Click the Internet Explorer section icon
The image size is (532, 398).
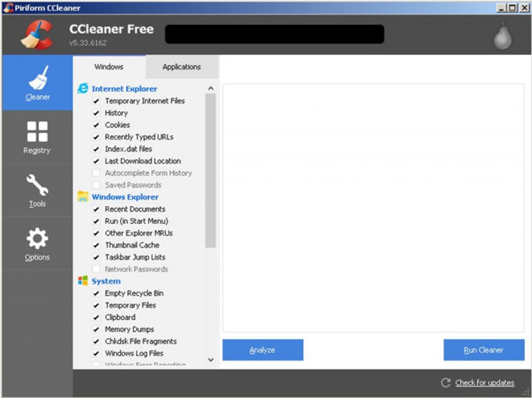(84, 88)
